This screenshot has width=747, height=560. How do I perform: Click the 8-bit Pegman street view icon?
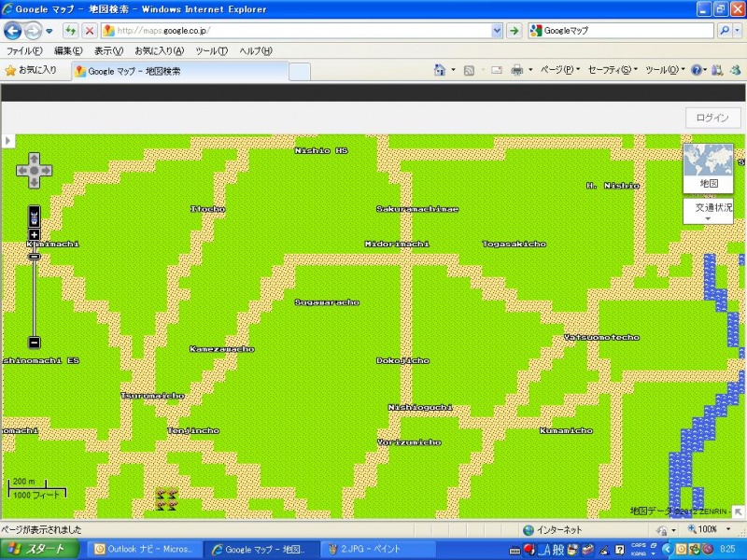(x=35, y=217)
